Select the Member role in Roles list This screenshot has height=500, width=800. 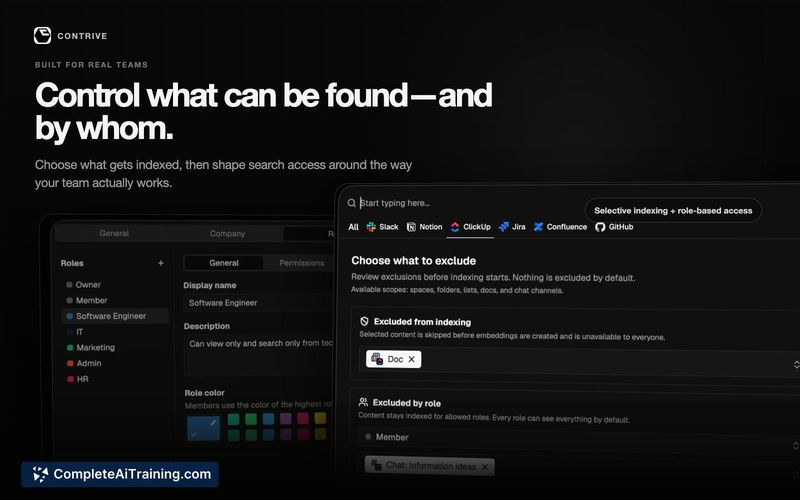115,301
